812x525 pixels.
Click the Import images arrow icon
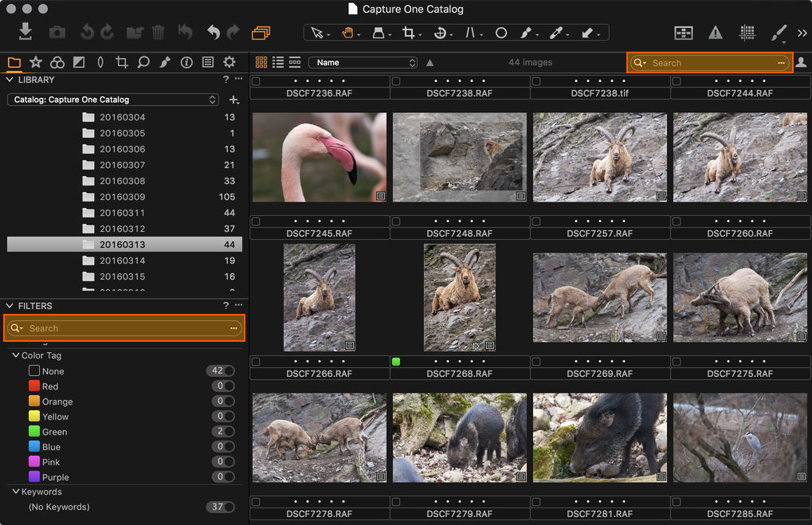[x=25, y=31]
